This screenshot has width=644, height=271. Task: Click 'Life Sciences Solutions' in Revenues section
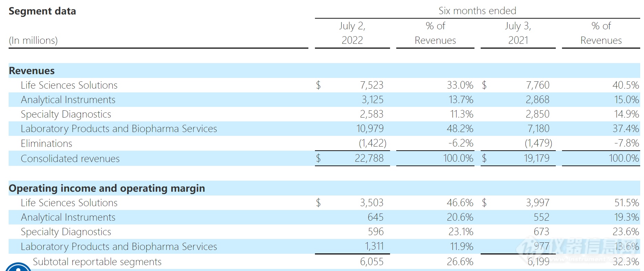click(x=69, y=85)
